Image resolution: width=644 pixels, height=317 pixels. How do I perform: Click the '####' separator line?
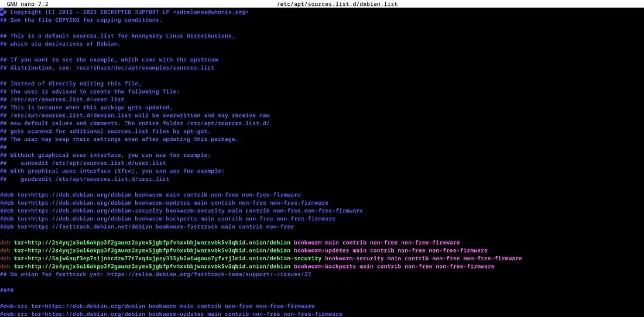[7, 290]
